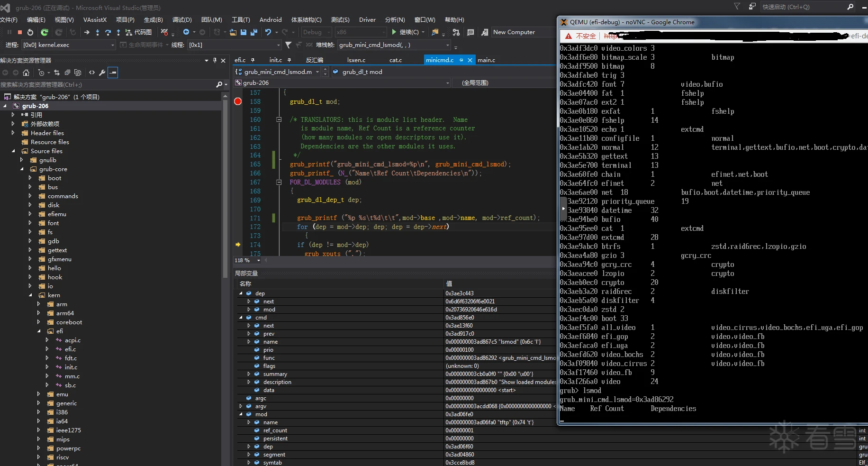
Task: Open Properties wrench icon in Solution Explorer
Action: [102, 73]
